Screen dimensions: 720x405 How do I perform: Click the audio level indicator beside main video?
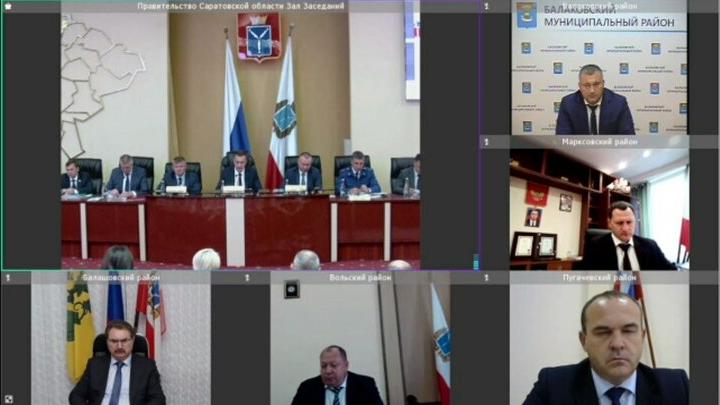pyautogui.click(x=476, y=262)
